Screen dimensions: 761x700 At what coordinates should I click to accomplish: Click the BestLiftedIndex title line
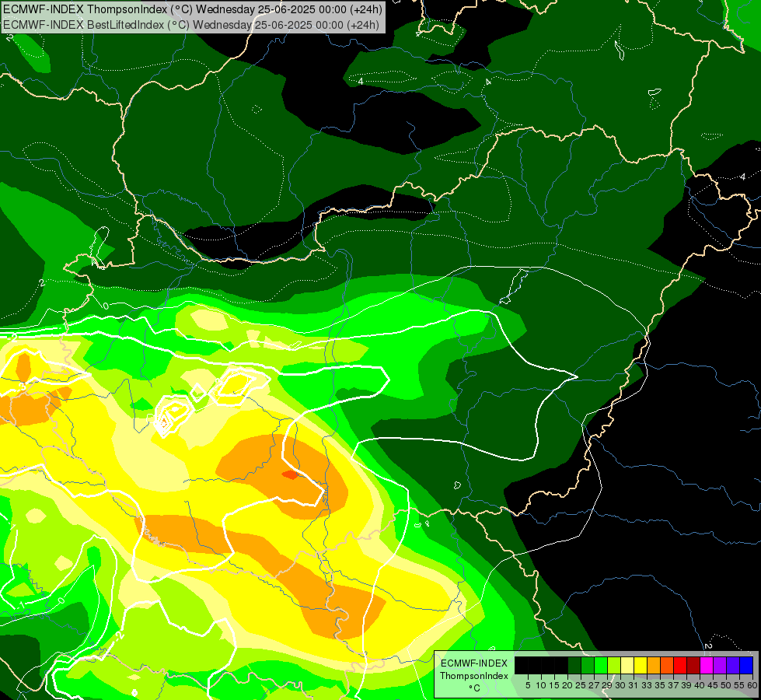tap(191, 25)
